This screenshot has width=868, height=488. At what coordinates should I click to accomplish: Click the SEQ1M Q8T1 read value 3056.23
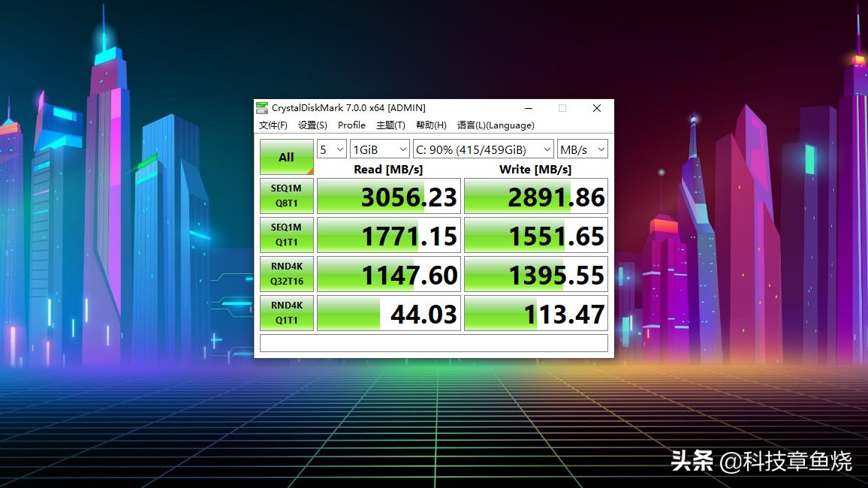click(389, 196)
